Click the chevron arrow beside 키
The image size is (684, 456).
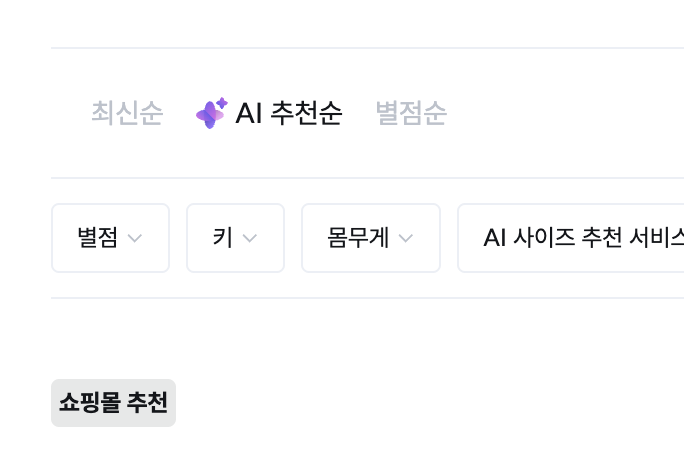point(250,238)
